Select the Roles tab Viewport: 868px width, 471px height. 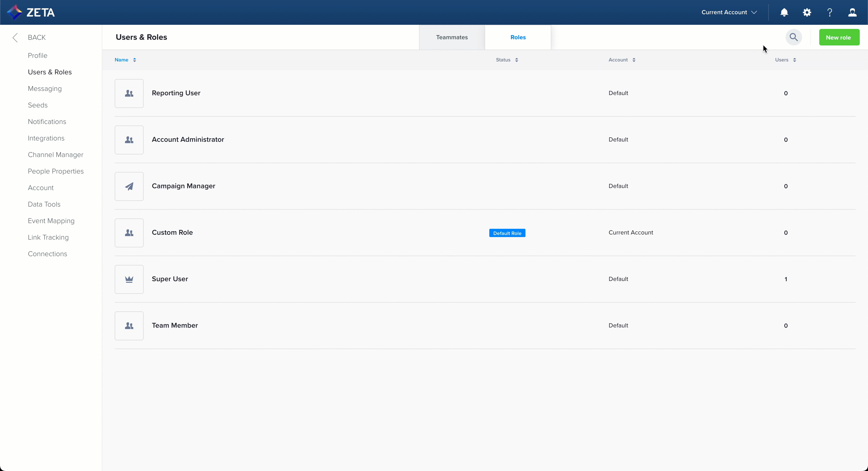pos(517,37)
